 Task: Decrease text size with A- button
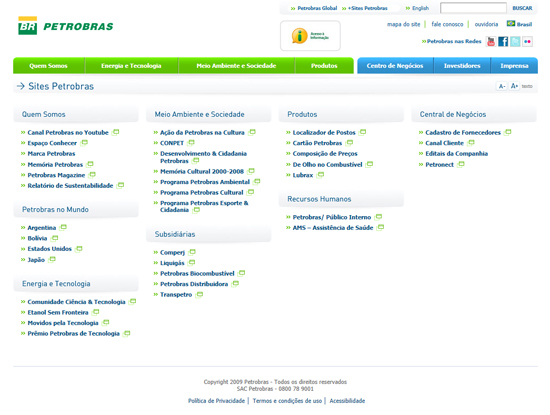click(x=502, y=86)
